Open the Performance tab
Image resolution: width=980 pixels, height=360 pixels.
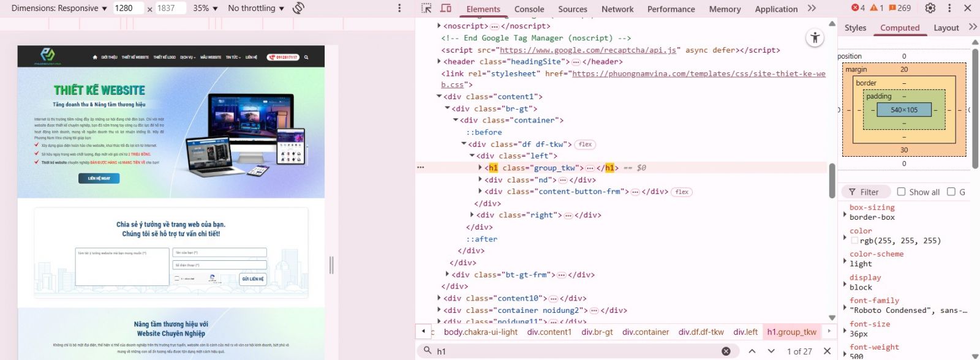pyautogui.click(x=671, y=9)
